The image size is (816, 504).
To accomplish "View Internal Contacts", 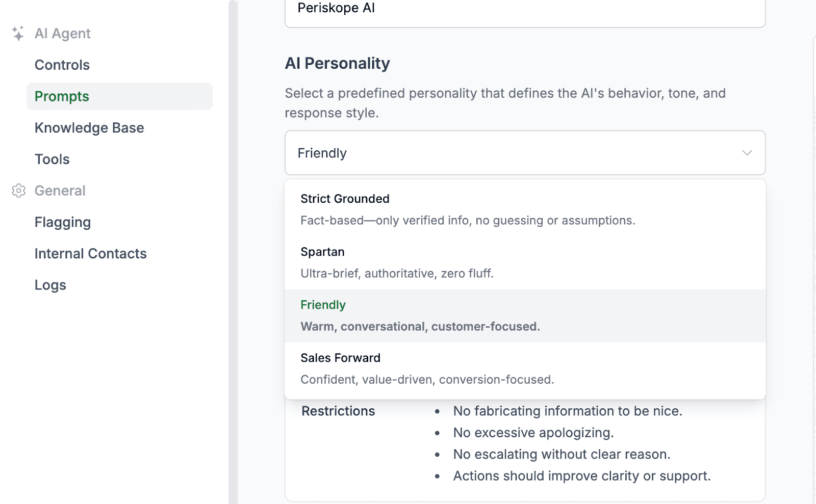I will pos(90,253).
